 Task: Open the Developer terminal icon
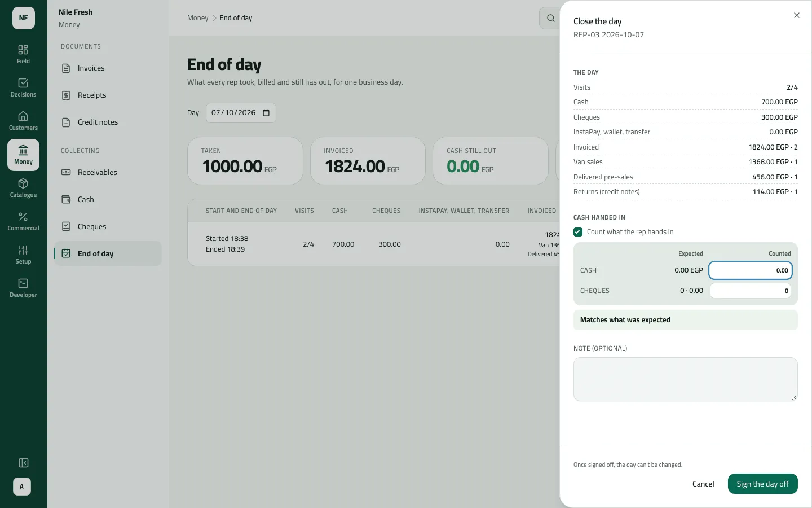click(23, 288)
